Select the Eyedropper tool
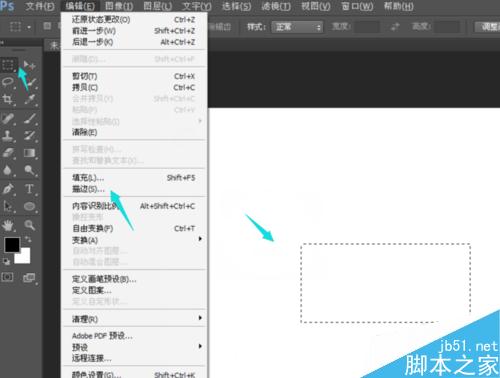The image size is (500, 378). coord(30,99)
